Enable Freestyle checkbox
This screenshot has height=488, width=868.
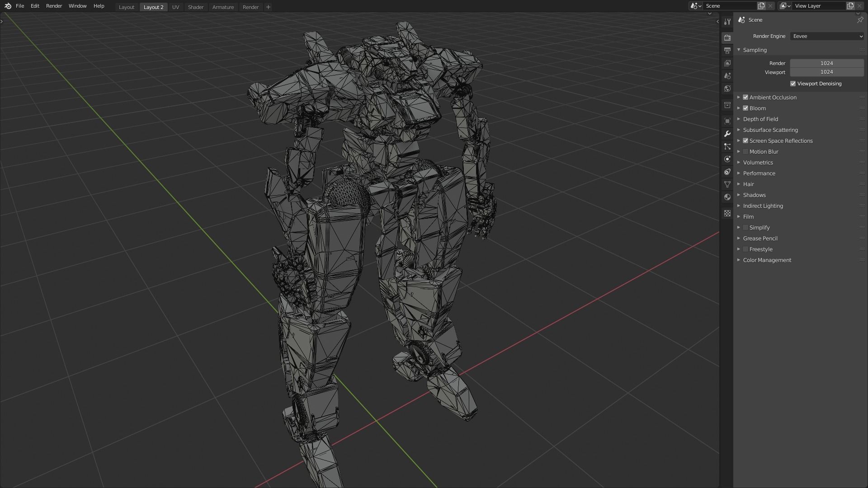[745, 249]
